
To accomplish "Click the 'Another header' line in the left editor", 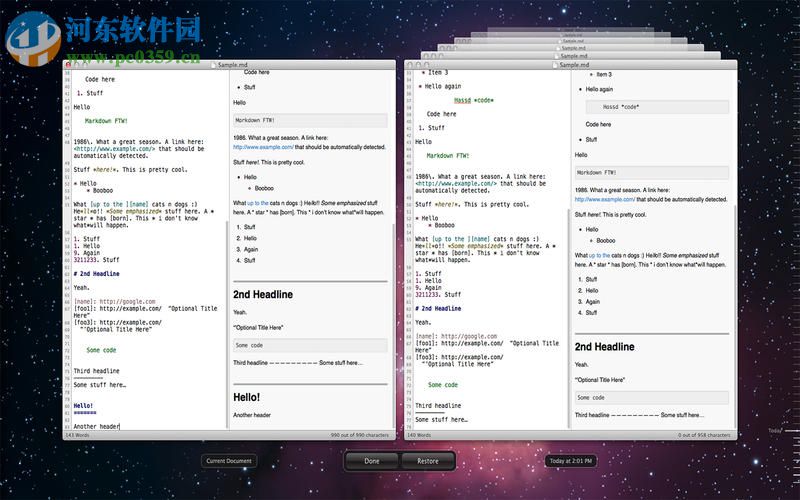I will click(96, 426).
